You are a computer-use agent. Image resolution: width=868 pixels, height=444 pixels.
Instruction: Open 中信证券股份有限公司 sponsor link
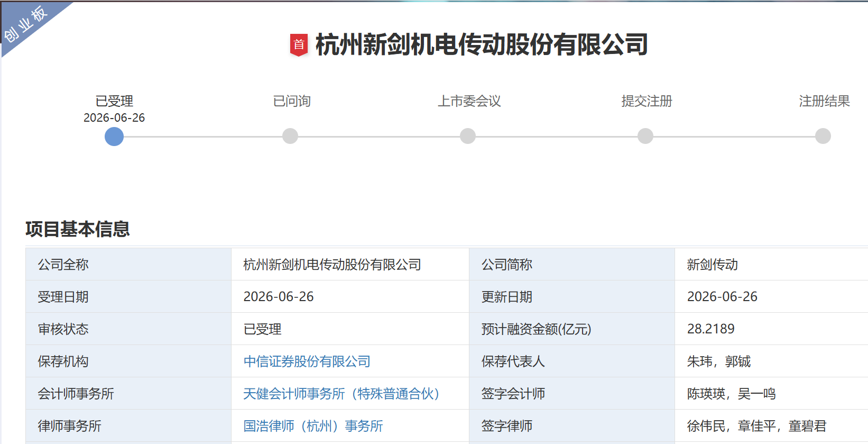(x=307, y=361)
